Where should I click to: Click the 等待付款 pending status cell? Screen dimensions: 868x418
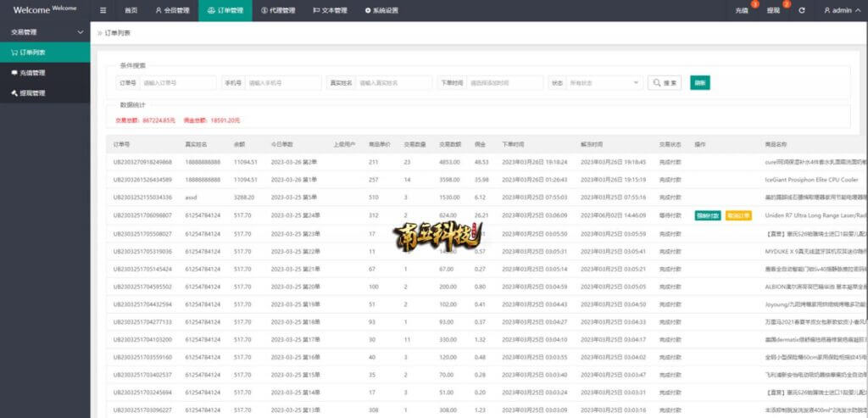pyautogui.click(x=670, y=215)
